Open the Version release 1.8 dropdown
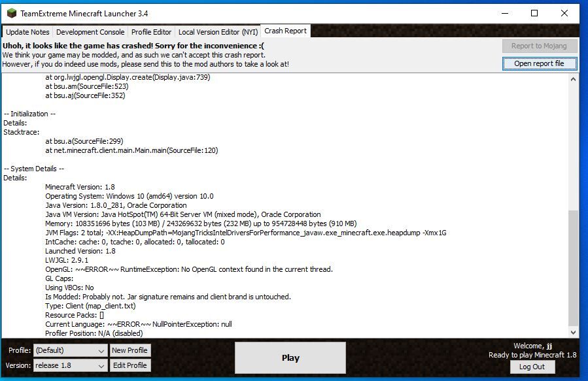The height and width of the screenshot is (381, 588). (x=70, y=365)
